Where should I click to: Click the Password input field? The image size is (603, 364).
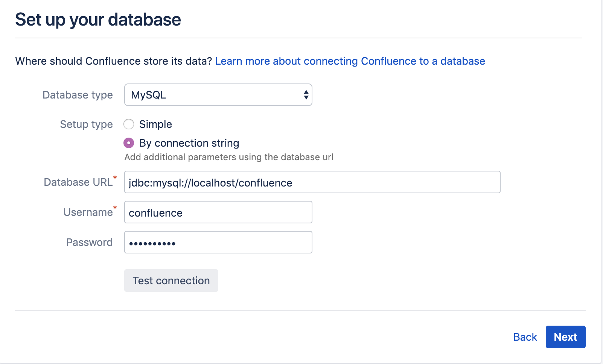[218, 243]
